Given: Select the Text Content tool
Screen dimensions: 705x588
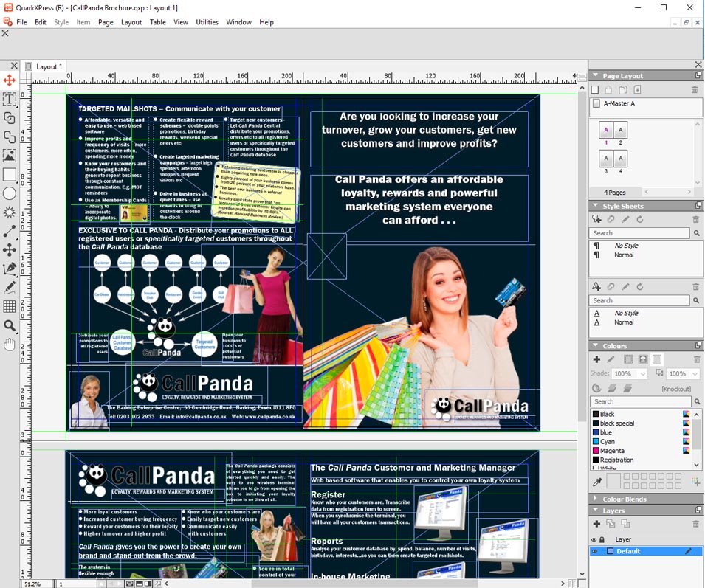Looking at the screenshot, I should [x=10, y=100].
